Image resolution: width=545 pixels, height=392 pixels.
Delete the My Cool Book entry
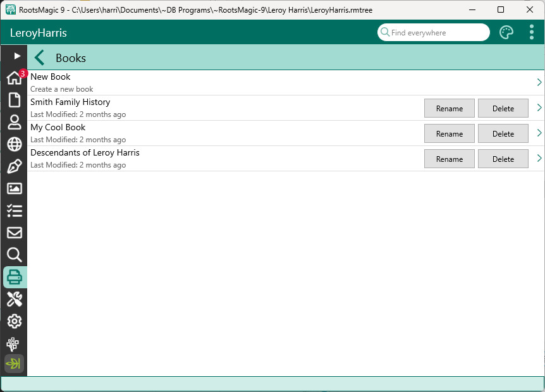click(x=503, y=133)
